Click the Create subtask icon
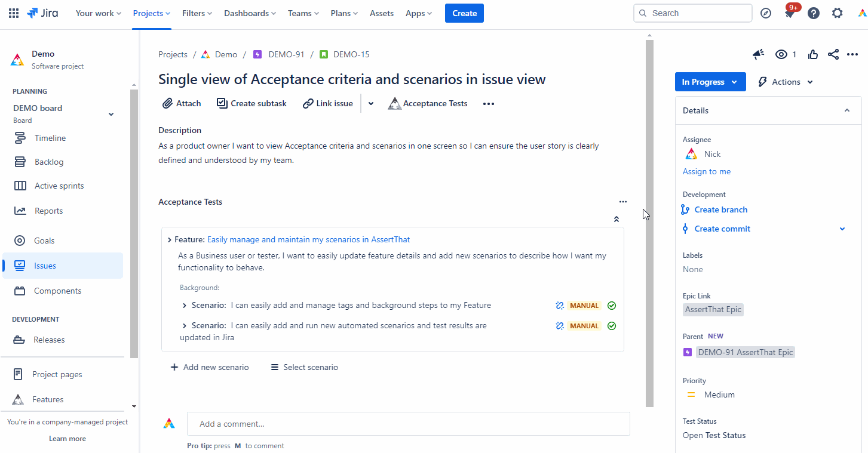Viewport: 868px width, 453px height. coord(222,103)
